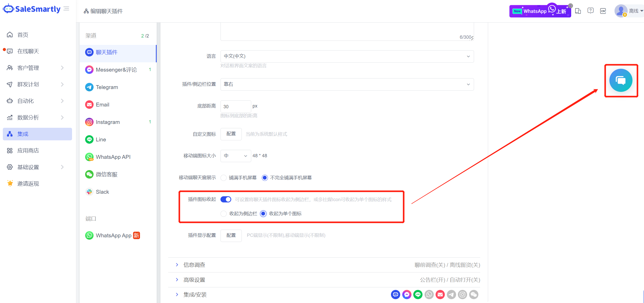Click the language CN switch icon
The height and width of the screenshot is (303, 644).
603,11
